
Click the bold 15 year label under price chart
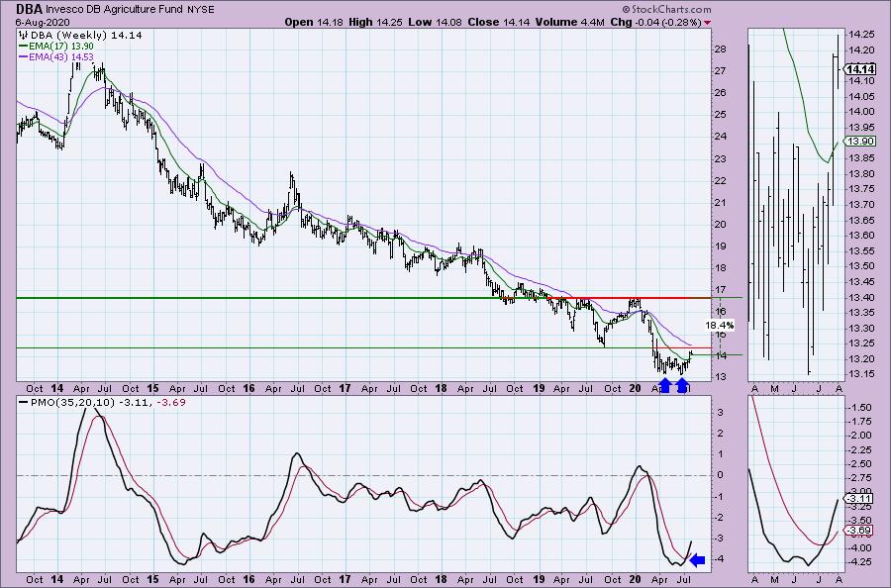click(152, 389)
